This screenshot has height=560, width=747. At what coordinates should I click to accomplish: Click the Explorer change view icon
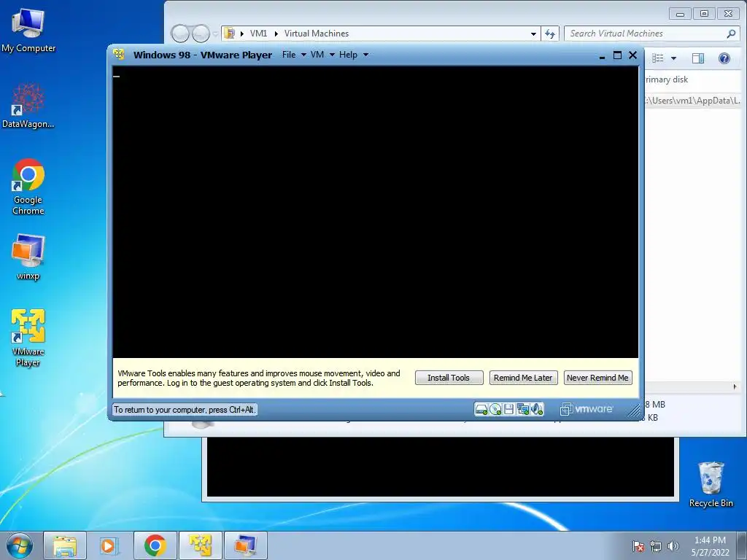coord(658,58)
